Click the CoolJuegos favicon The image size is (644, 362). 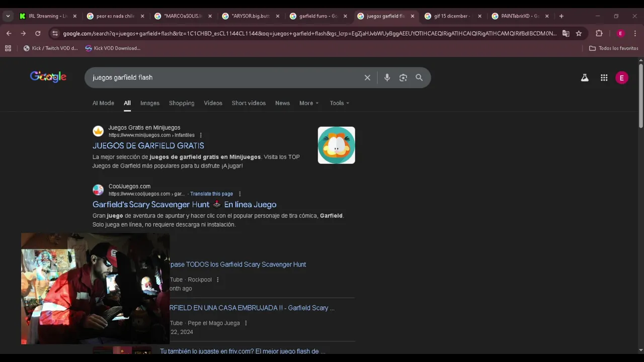[98, 190]
